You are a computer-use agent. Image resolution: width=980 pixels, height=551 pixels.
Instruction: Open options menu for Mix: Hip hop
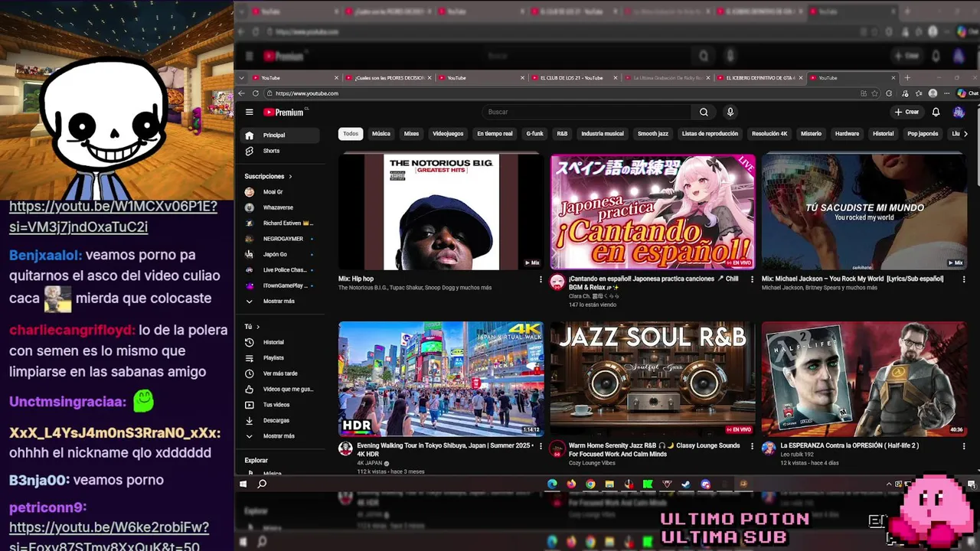point(541,279)
